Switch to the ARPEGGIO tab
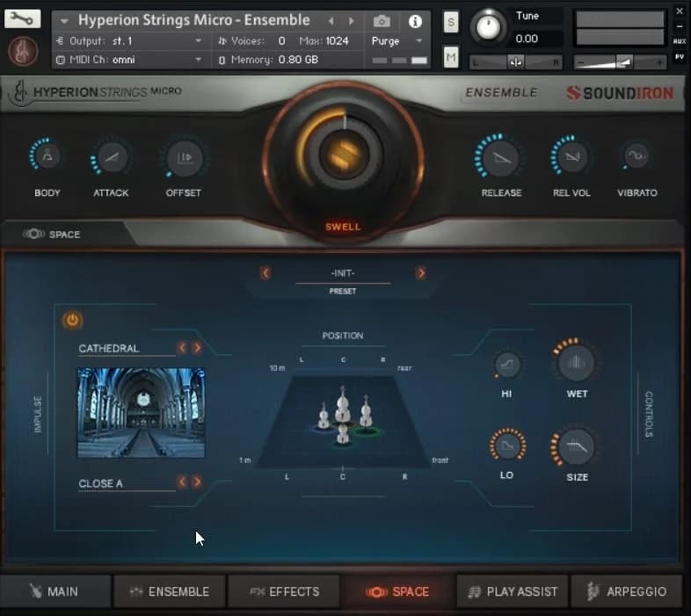Viewport: 691px width, 616px height. pyautogui.click(x=626, y=591)
